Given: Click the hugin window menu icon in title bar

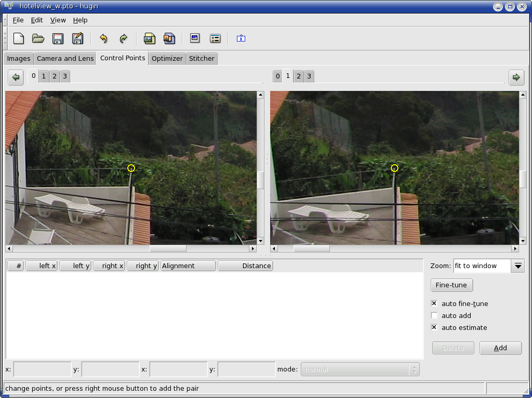Looking at the screenshot, I should click(9, 6).
